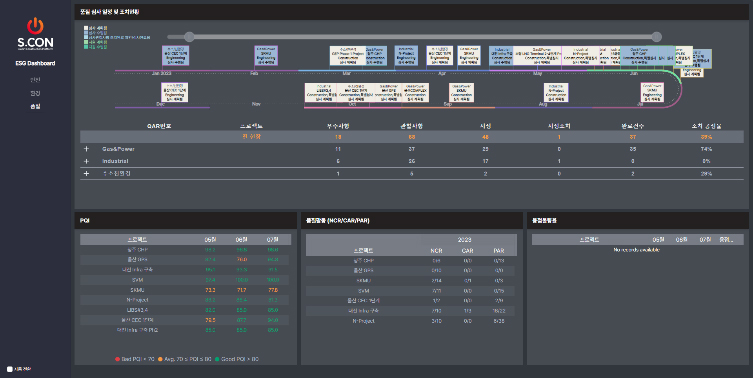This screenshot has height=378, width=753.
Task: Click the red Bad PQI legend dot
Action: pos(118,359)
